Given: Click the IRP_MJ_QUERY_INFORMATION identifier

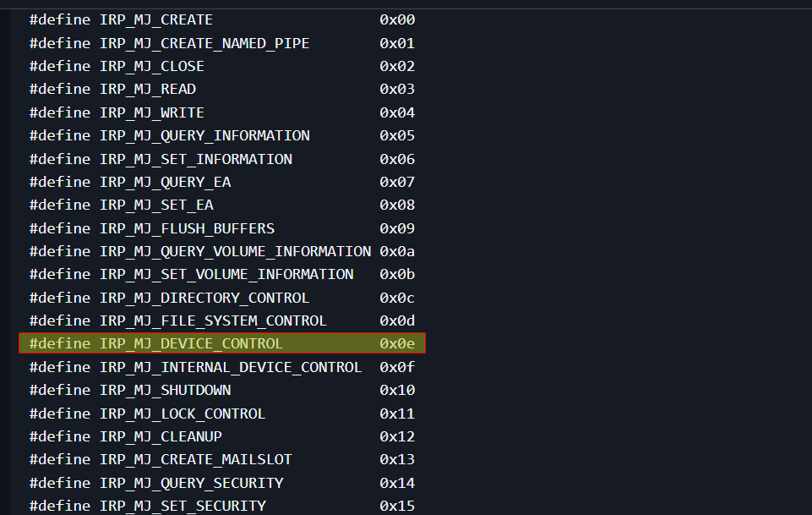Looking at the screenshot, I should tap(204, 135).
